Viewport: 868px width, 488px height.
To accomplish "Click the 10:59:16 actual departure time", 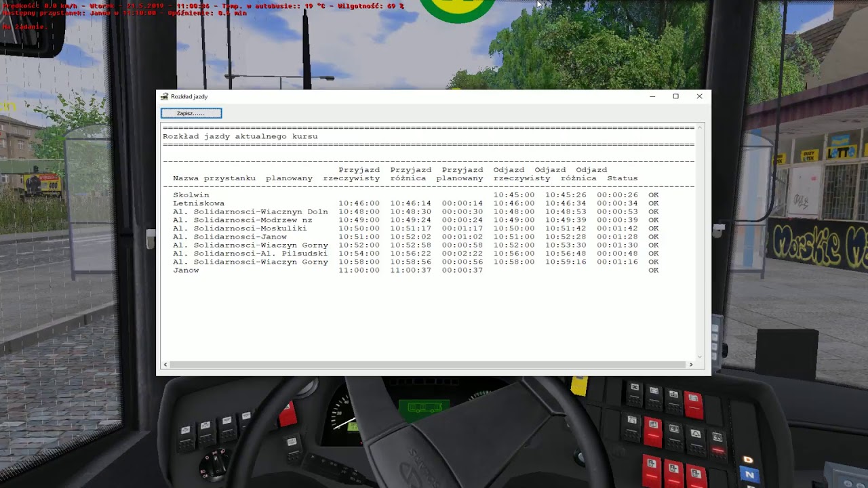I will tap(566, 262).
